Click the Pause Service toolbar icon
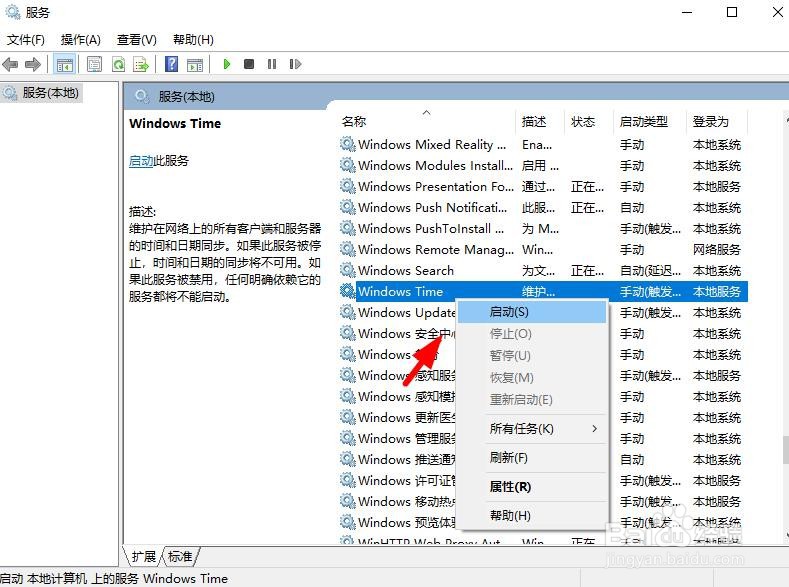789x587 pixels. [x=272, y=64]
